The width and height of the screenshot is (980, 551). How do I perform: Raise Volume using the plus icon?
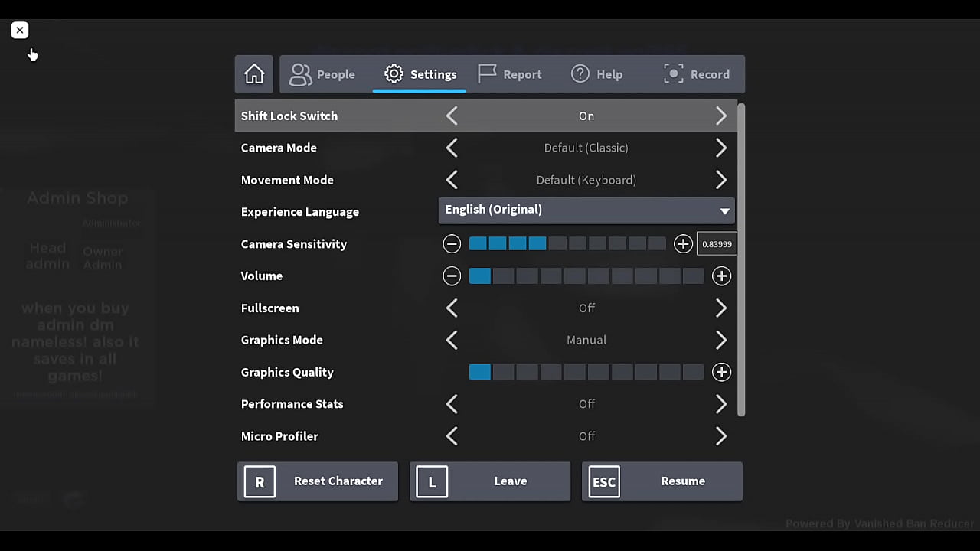point(721,276)
